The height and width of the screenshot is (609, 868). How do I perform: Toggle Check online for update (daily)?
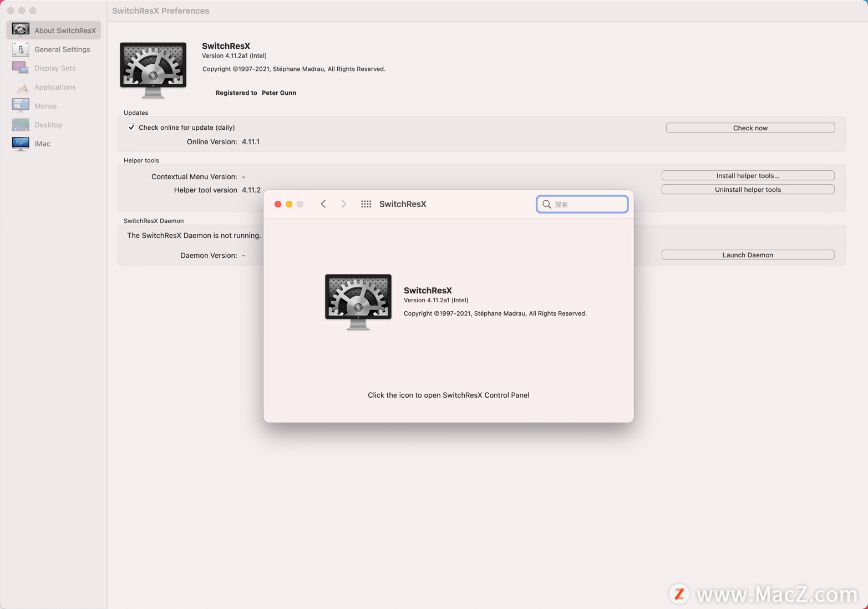(131, 127)
